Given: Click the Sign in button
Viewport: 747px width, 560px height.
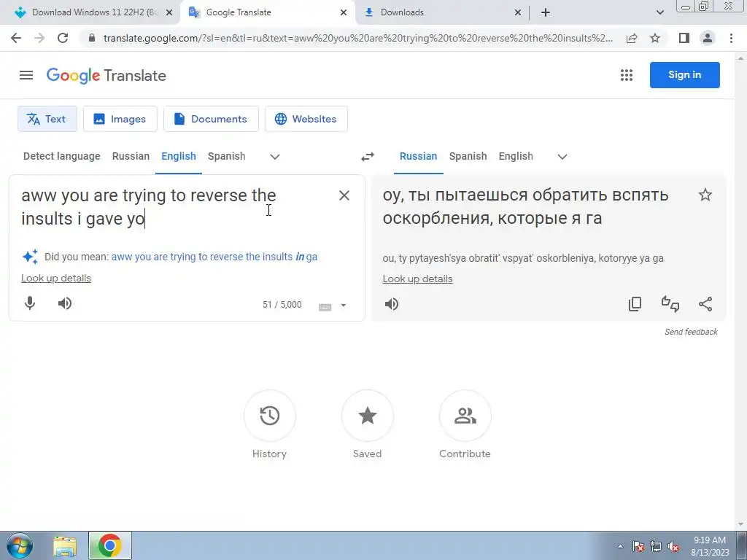Looking at the screenshot, I should tap(684, 75).
